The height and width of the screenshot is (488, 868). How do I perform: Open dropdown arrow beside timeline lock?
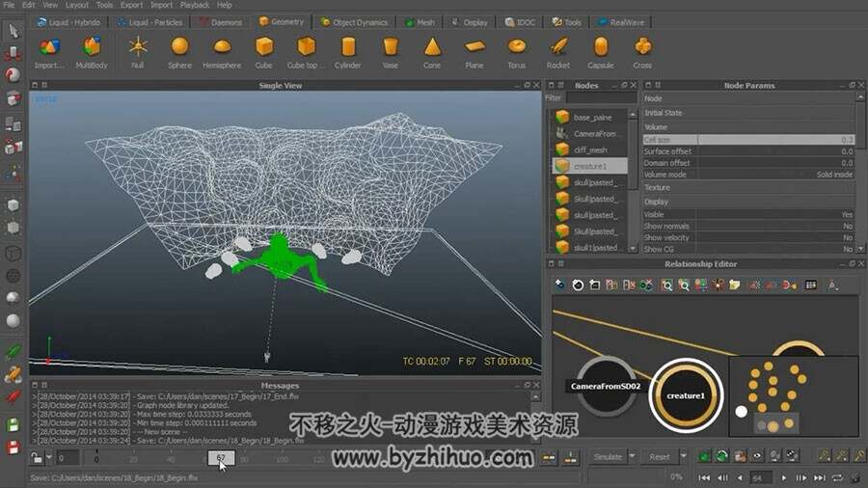[x=49, y=457]
